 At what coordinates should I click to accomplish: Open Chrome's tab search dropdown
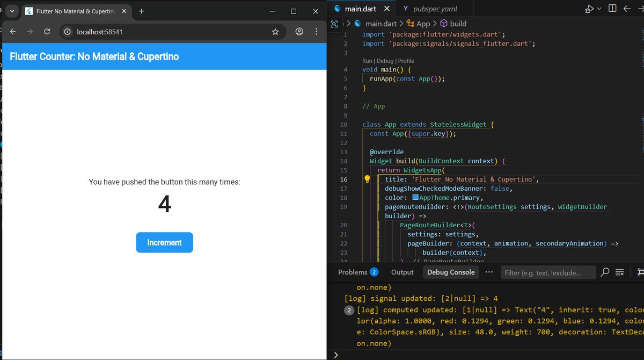point(12,11)
